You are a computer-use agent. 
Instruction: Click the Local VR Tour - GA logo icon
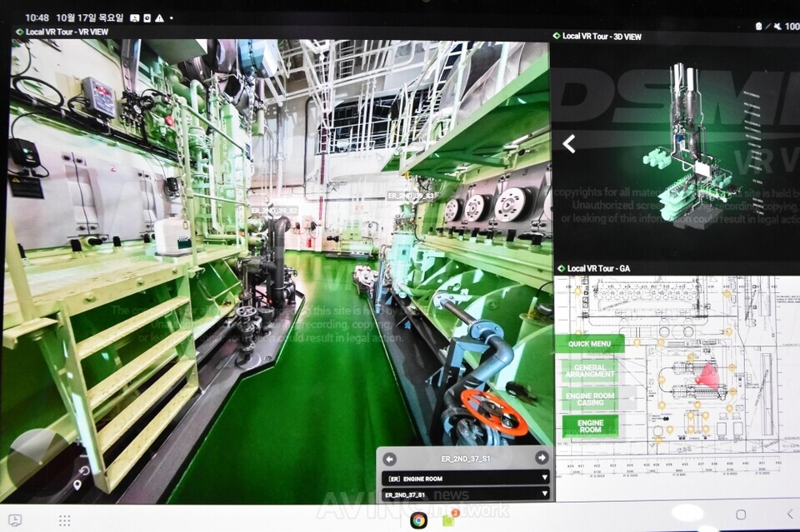pyautogui.click(x=561, y=268)
